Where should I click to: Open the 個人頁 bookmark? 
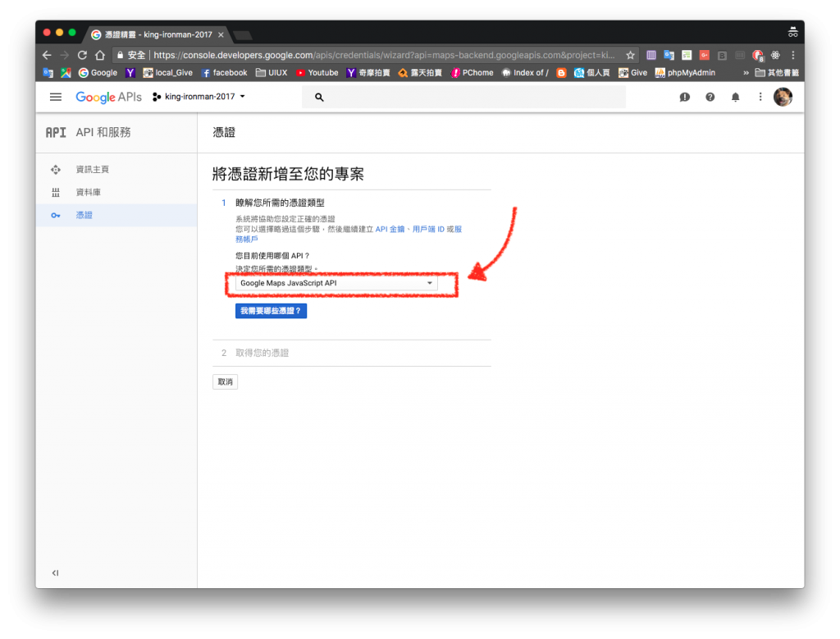click(x=592, y=73)
